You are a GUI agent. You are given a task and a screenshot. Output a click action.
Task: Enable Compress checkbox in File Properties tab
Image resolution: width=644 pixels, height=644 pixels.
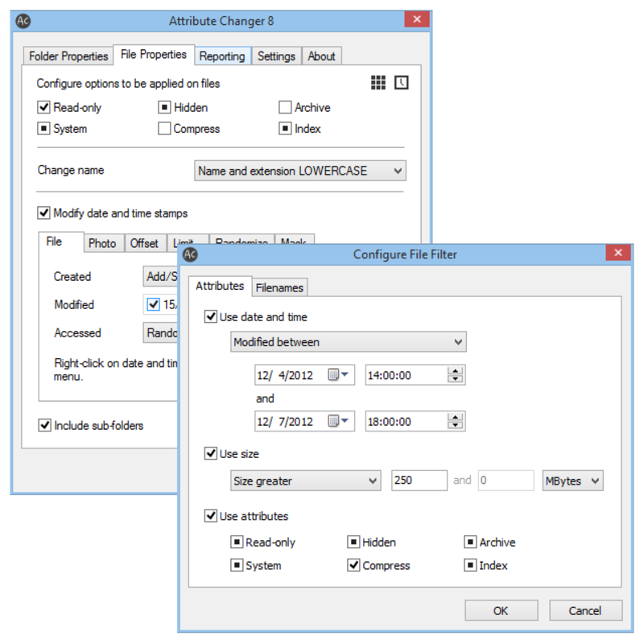pos(164,129)
